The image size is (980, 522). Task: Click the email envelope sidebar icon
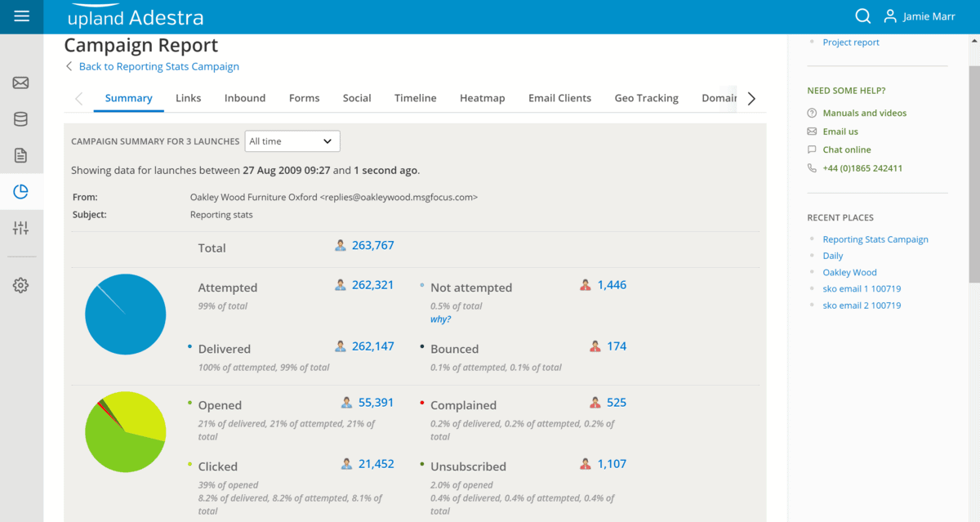21,83
